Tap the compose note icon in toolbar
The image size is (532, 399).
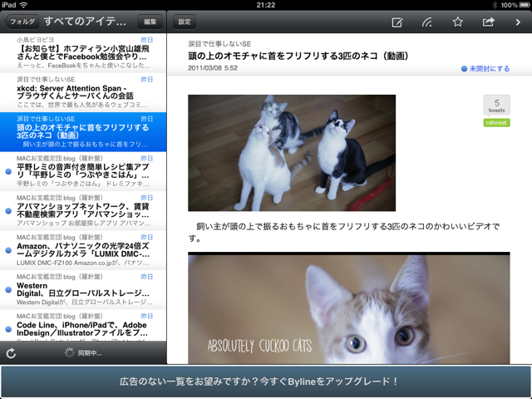pyautogui.click(x=397, y=22)
